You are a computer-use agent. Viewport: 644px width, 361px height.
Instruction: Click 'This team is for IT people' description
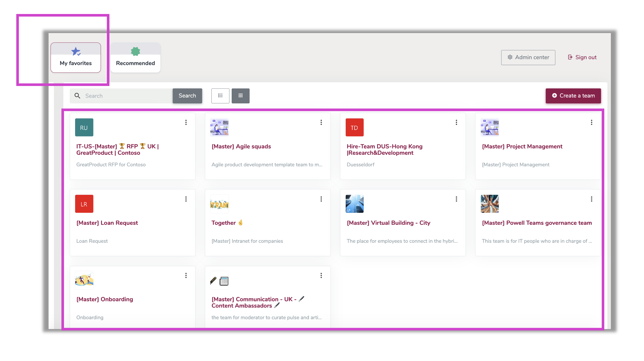click(x=537, y=241)
